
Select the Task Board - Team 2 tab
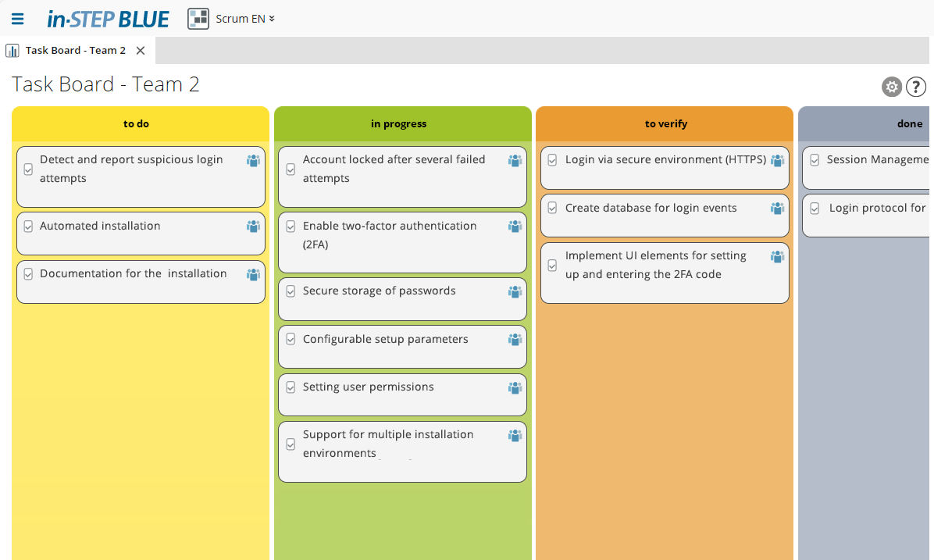pyautogui.click(x=76, y=51)
